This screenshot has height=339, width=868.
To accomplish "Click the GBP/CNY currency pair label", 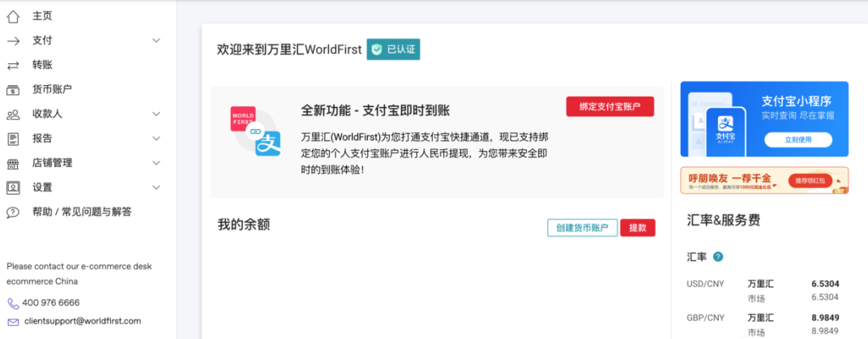I will 705,318.
